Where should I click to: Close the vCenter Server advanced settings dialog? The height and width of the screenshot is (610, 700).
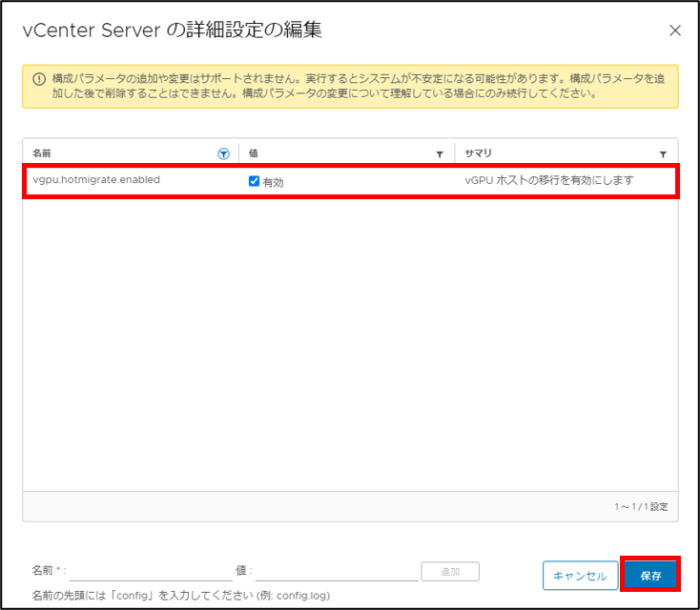[675, 30]
